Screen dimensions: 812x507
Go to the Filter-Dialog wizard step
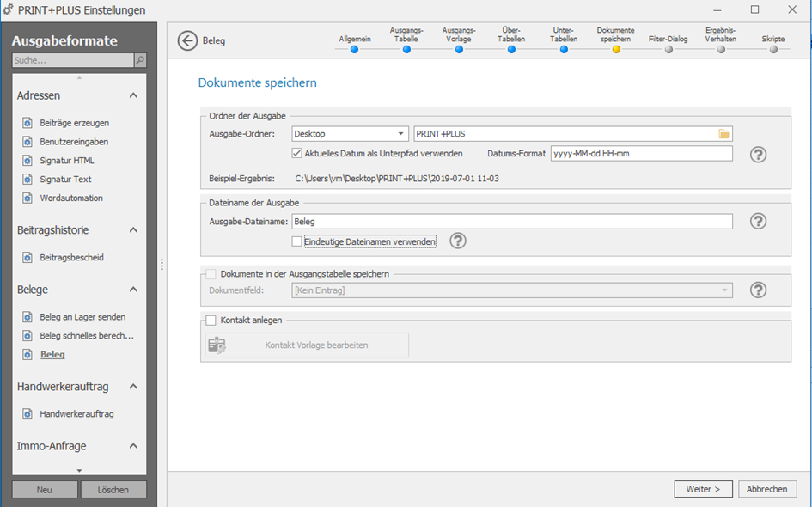(668, 44)
